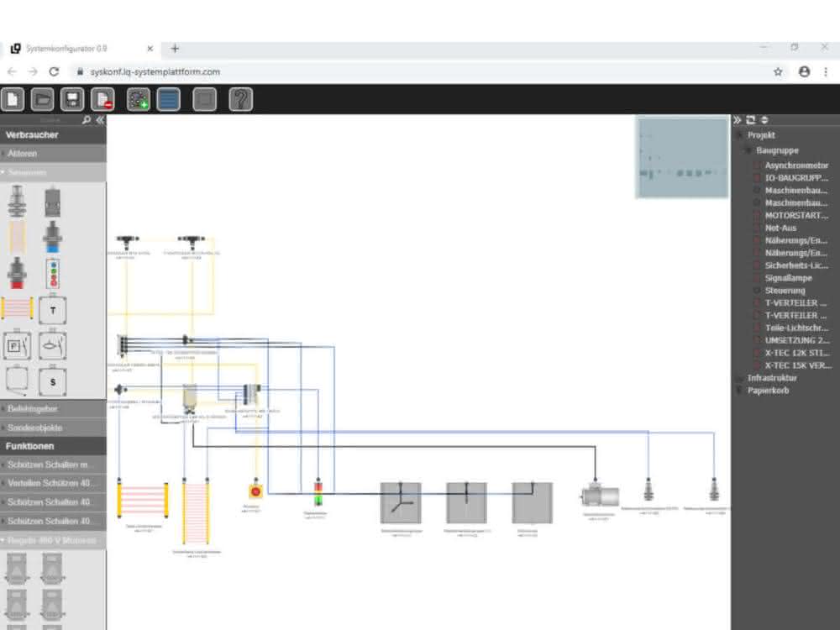The height and width of the screenshot is (630, 840).
Task: Open a new browser tab
Action: pos(175,49)
